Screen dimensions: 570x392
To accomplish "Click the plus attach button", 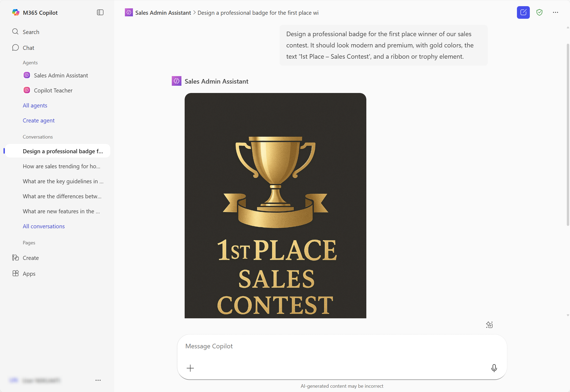I will 190,368.
